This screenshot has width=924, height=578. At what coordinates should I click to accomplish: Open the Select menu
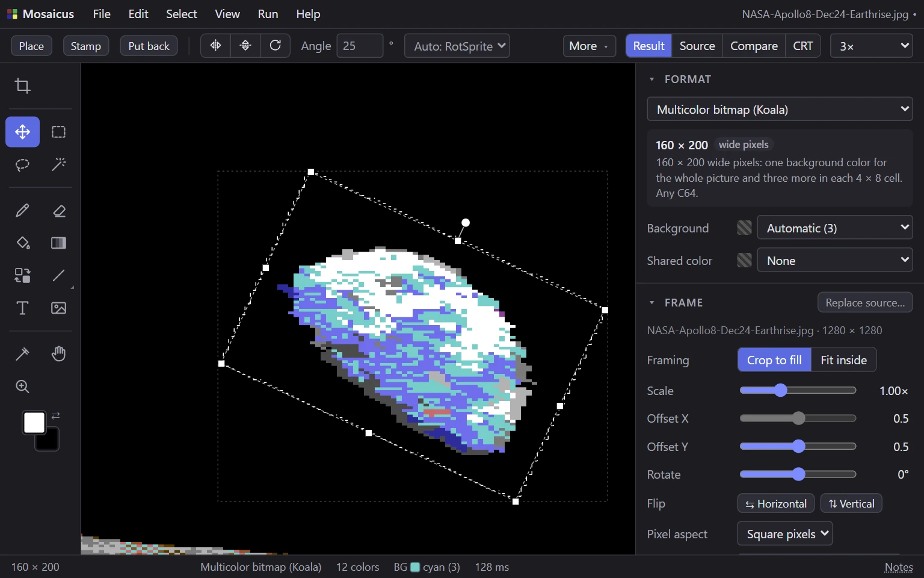[182, 14]
